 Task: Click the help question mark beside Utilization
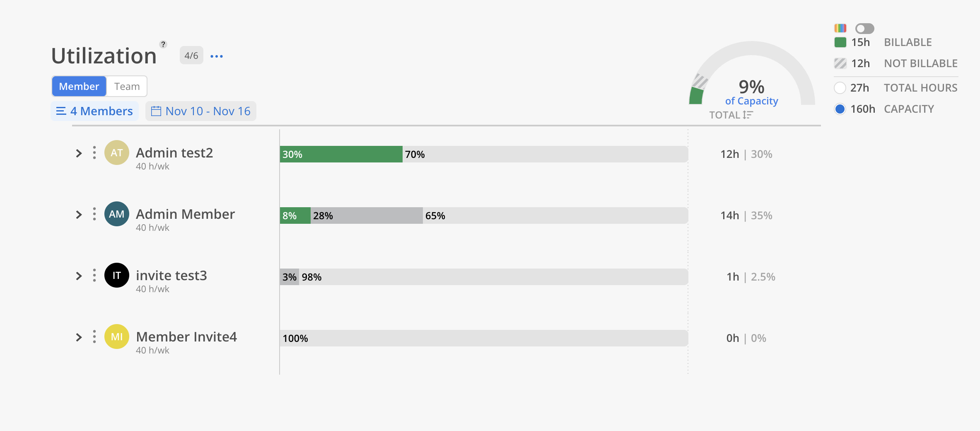point(163,44)
